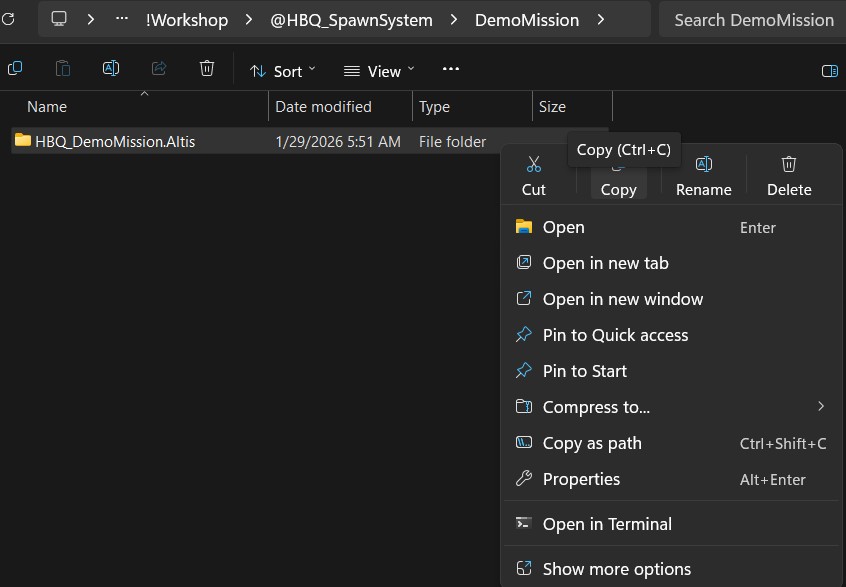Click the See more three-dots toolbar button
This screenshot has height=587, width=846.
[451, 69]
